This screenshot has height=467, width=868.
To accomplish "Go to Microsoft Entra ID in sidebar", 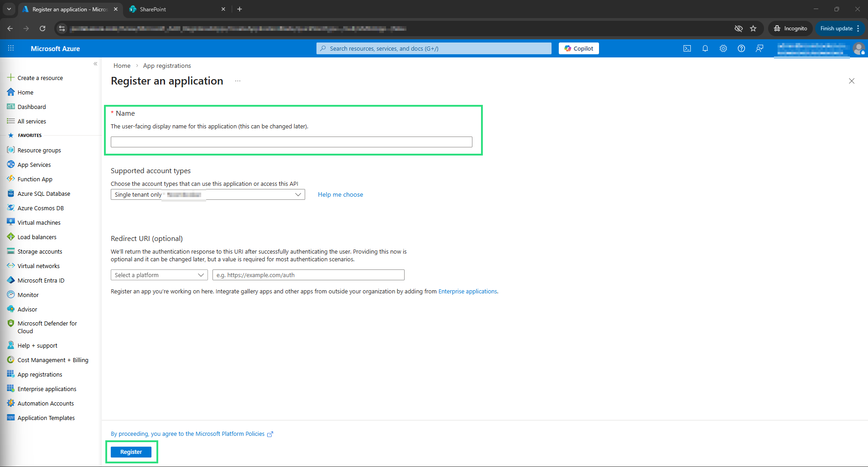I will coord(41,280).
